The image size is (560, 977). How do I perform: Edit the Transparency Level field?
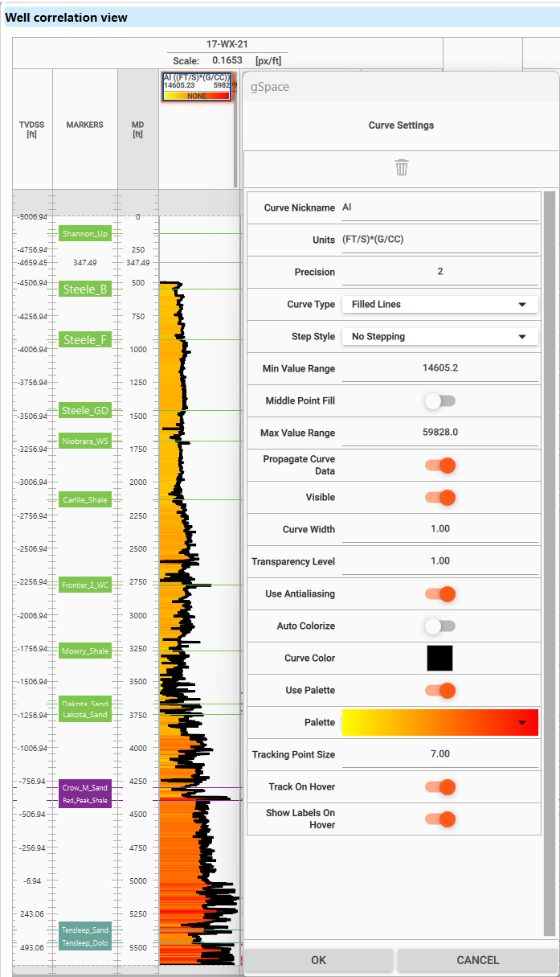coord(440,561)
